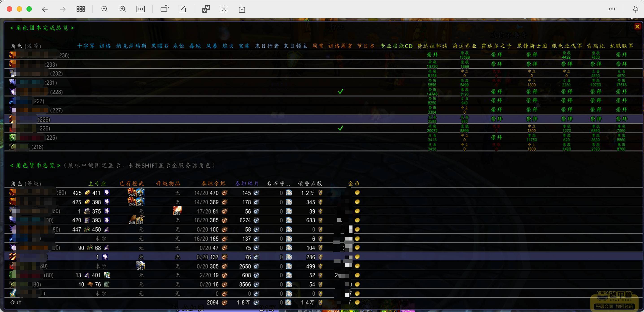
Task: Open the edit markup tool
Action: coord(182,9)
